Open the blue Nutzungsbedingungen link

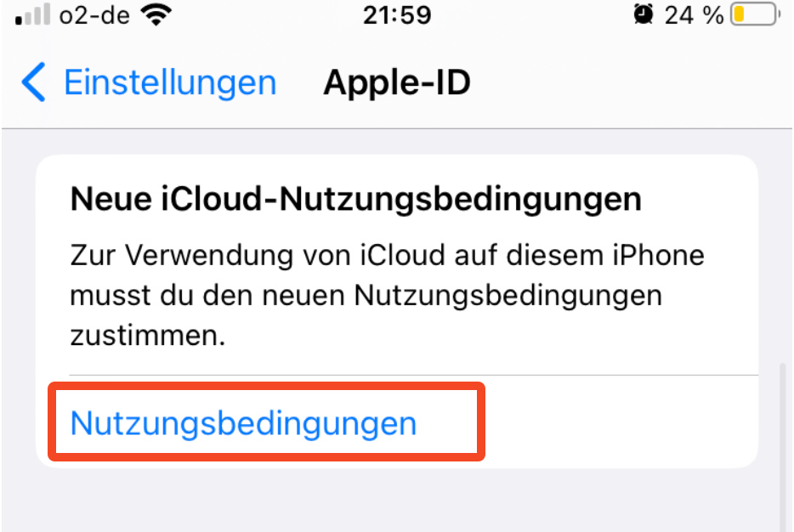244,423
